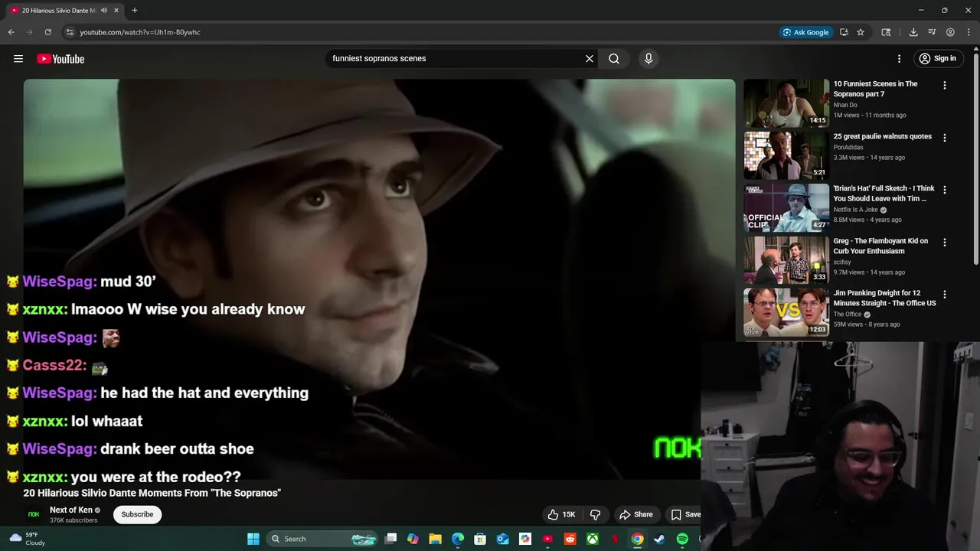The image size is (980, 551).
Task: Open options menu for 'Jim Pranking Dwight' video
Action: [x=944, y=295]
